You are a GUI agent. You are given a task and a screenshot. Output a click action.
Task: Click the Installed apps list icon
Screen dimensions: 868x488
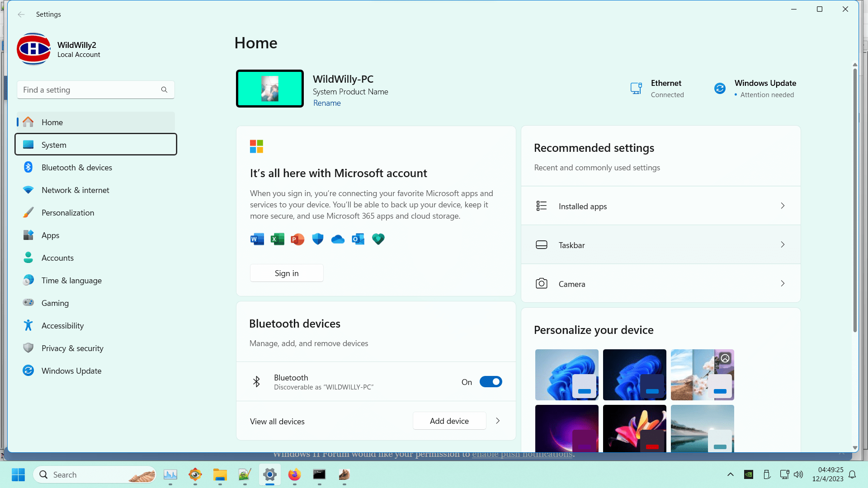[541, 206]
